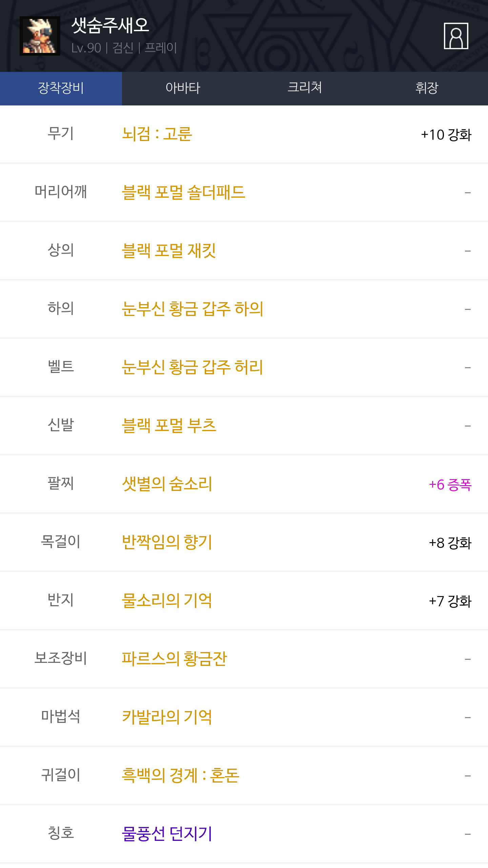Switch to the 아바타 tab
The width and height of the screenshot is (488, 868).
[x=183, y=88]
